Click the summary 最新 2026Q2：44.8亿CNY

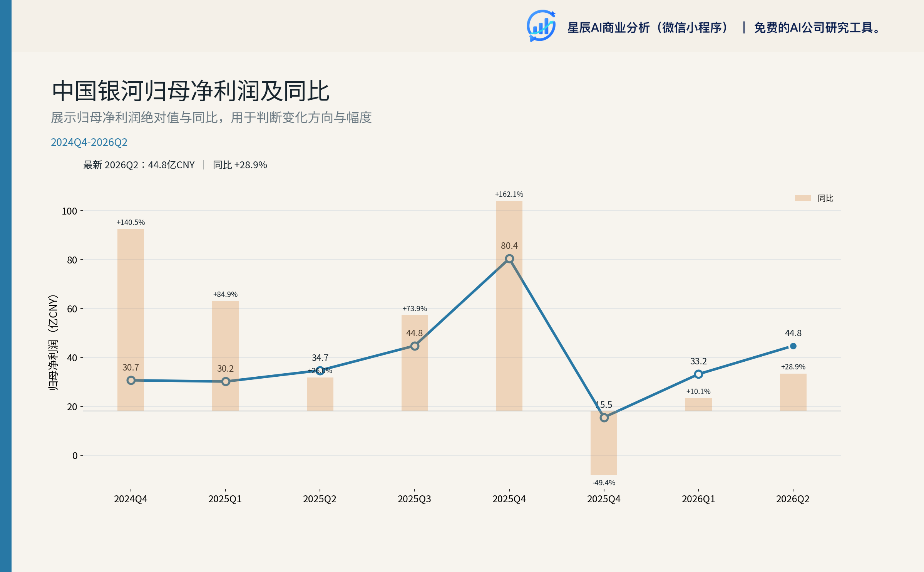pos(139,165)
